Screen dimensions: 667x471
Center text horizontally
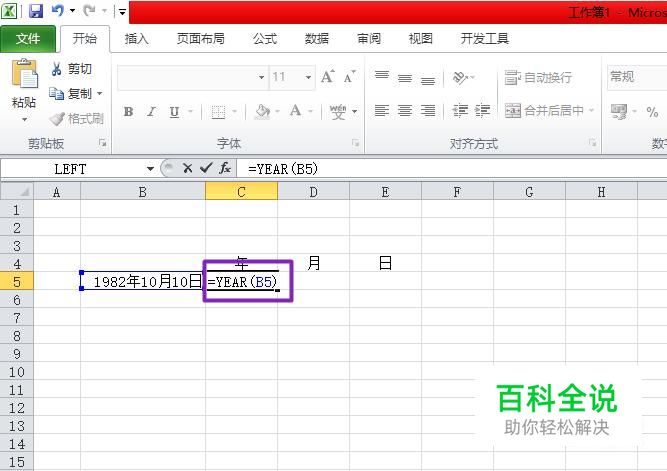(x=405, y=111)
